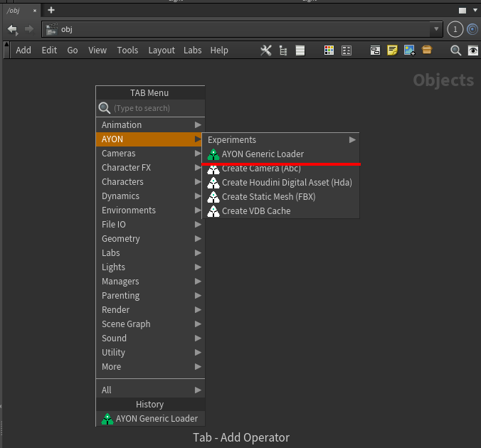
Task: Select Create VDB Cache
Action: (x=280, y=211)
